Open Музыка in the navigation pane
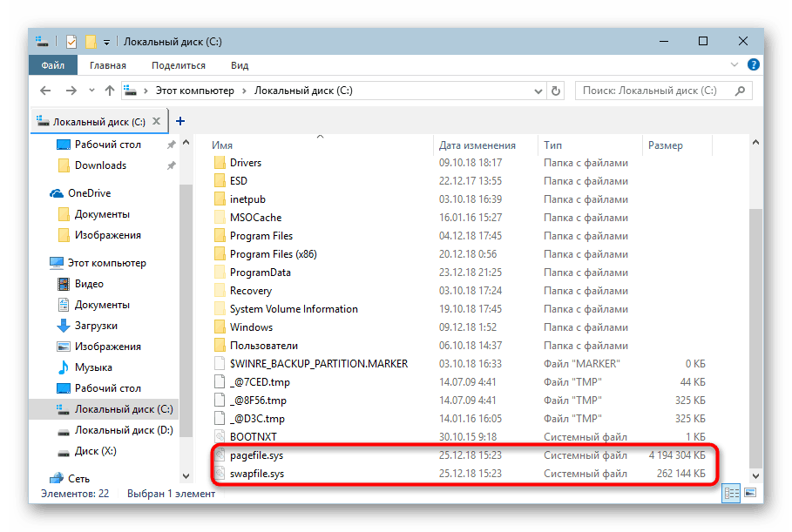 click(93, 367)
